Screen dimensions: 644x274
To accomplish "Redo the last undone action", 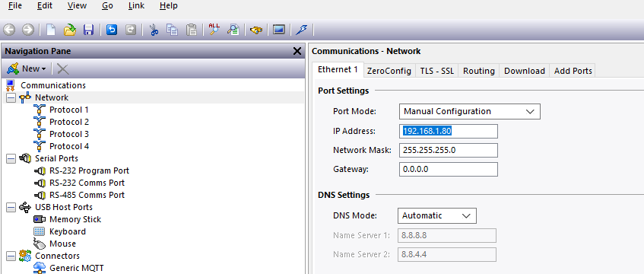I will [x=131, y=30].
